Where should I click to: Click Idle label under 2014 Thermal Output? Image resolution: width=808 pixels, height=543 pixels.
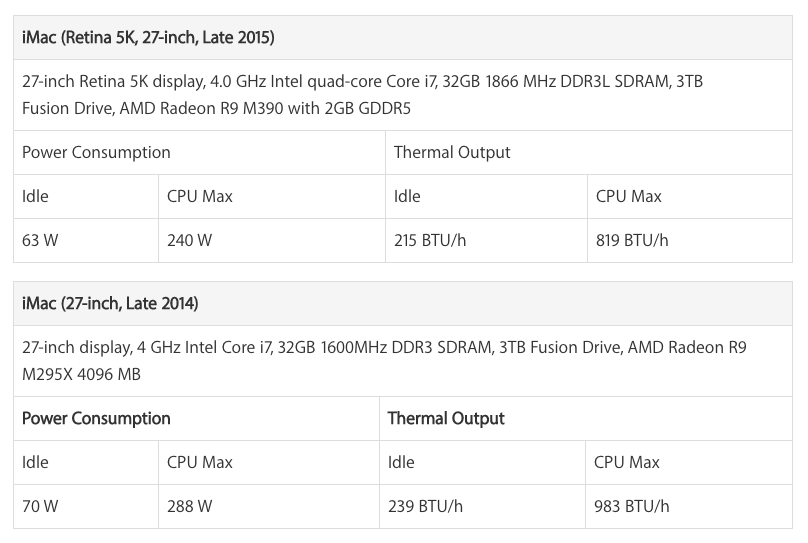[x=401, y=462]
